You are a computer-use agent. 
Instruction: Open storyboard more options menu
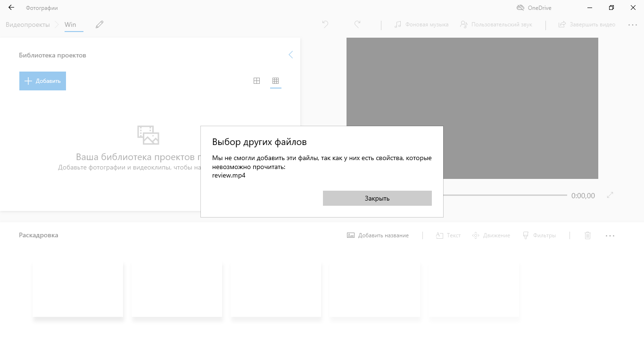(610, 235)
